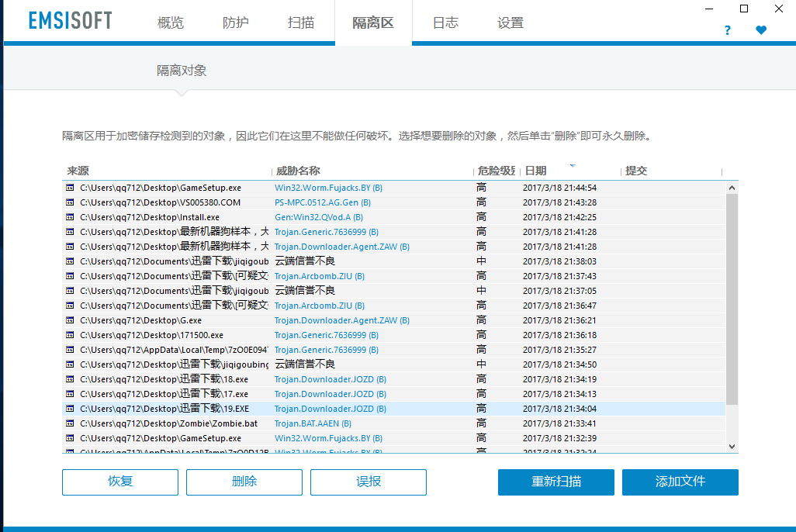796x532 pixels.
Task: Click file icon beside 17.exe row
Action: (70, 394)
